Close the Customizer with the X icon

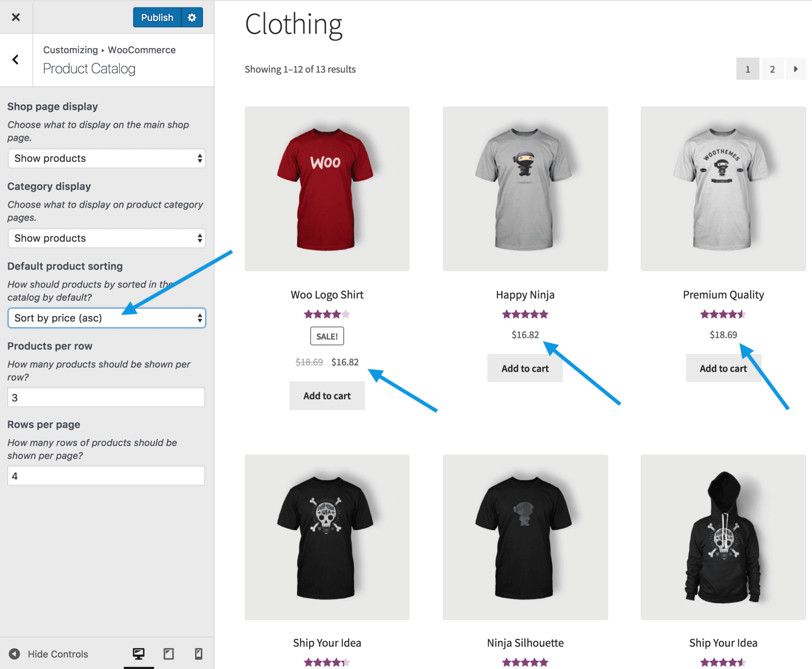(16, 17)
